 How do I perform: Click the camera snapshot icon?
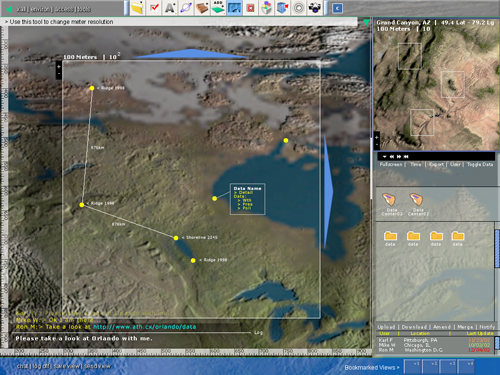pos(315,8)
